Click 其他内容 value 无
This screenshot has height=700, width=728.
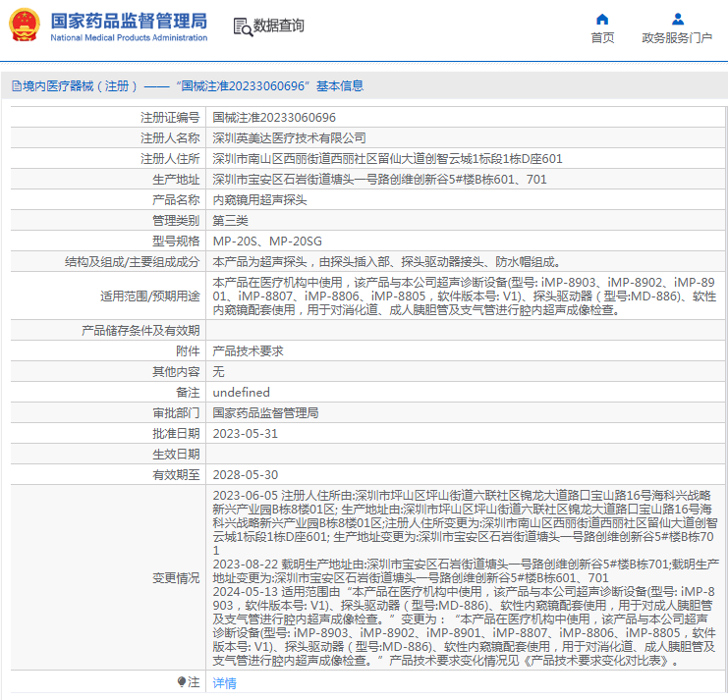pos(219,371)
